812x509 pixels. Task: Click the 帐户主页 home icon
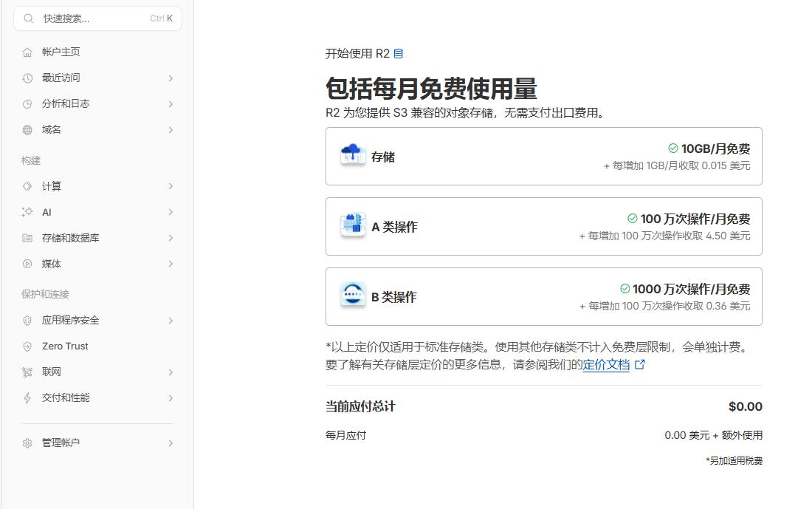27,52
